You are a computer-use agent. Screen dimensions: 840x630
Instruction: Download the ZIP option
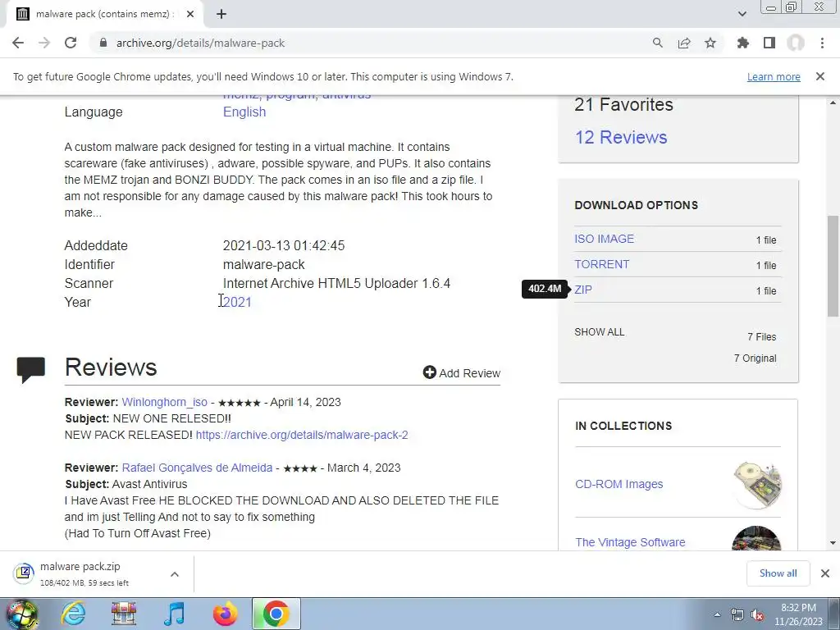[583, 290]
